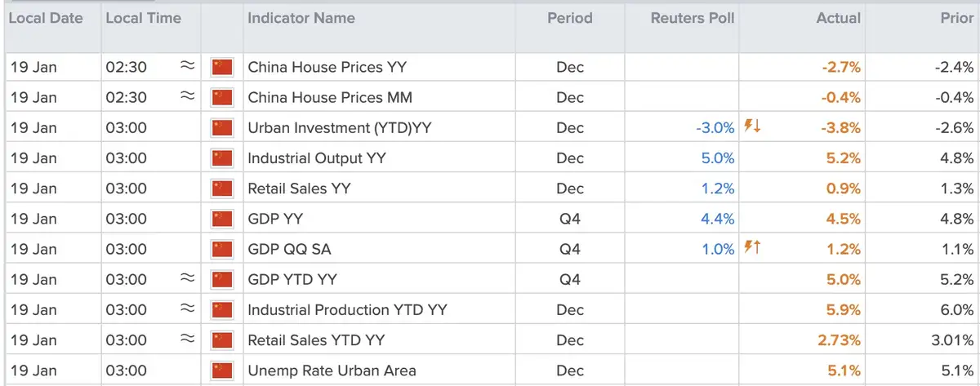Screen dimensions: 980x386
Task: Open China House Prices YY indicator
Action: pyautogui.click(x=327, y=67)
